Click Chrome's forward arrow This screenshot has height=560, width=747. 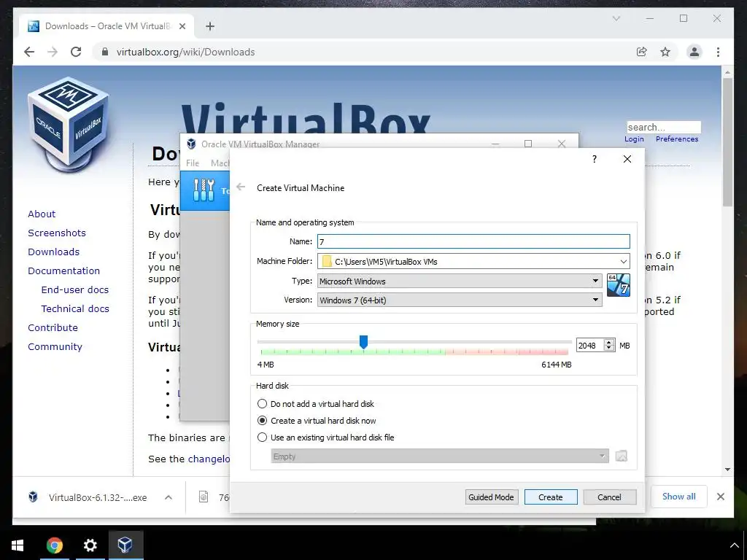pyautogui.click(x=53, y=52)
